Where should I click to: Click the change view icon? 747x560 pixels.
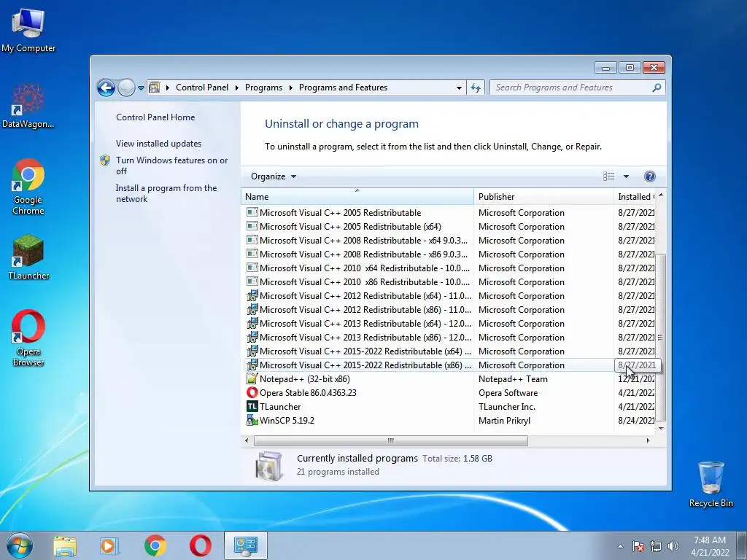tap(609, 176)
